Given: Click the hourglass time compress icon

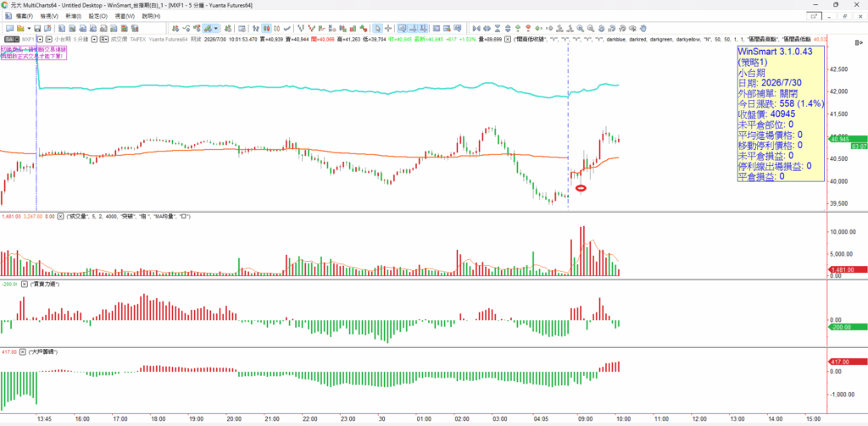Looking at the screenshot, I should (498, 28).
